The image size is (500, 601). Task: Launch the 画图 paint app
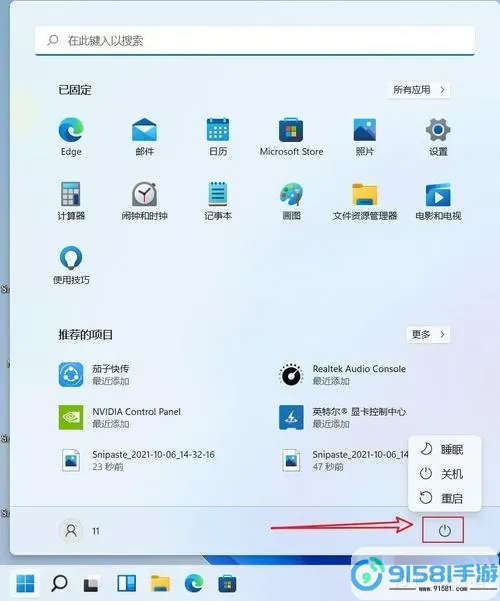click(x=291, y=201)
